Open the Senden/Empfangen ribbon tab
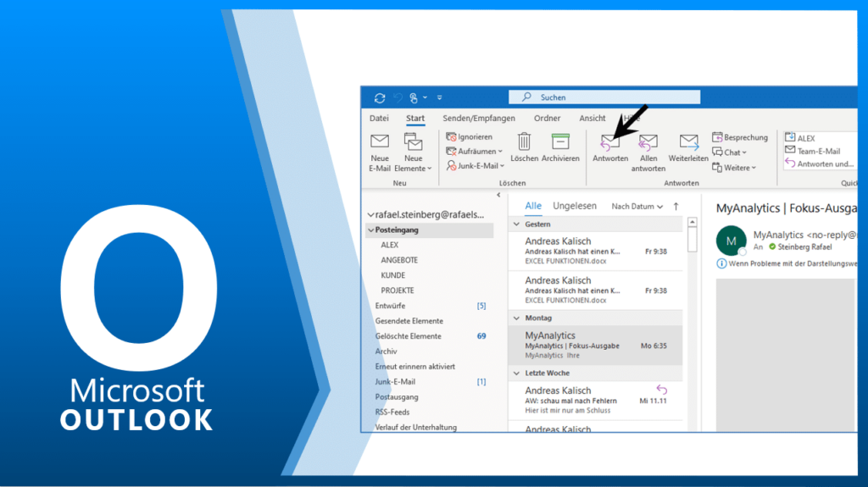The image size is (868, 487). [479, 118]
